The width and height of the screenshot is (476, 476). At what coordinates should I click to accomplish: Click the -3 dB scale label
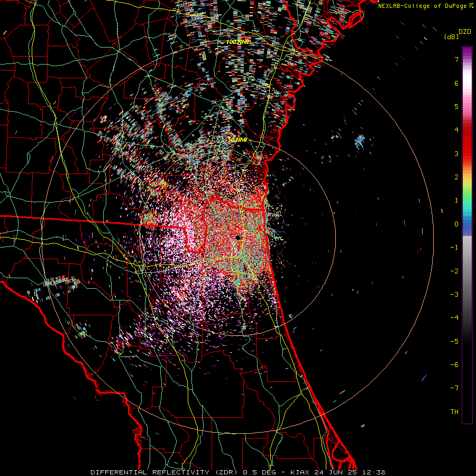click(x=454, y=295)
